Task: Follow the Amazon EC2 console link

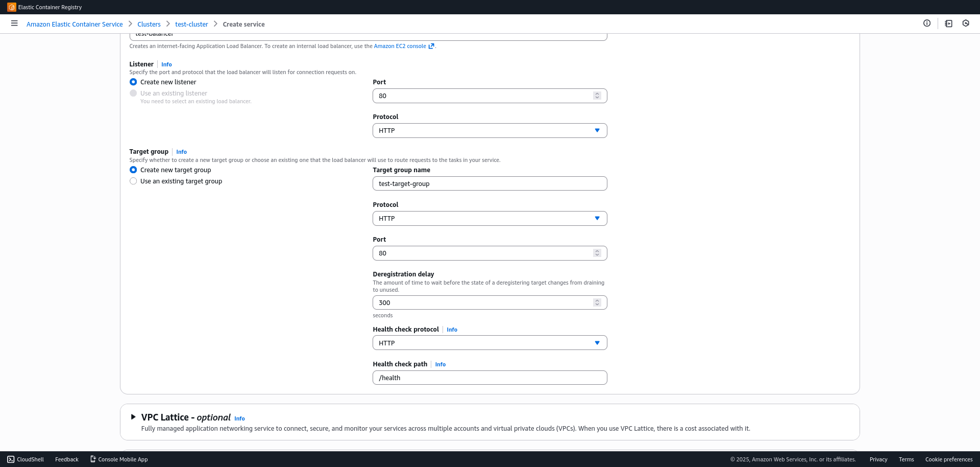Action: click(400, 46)
